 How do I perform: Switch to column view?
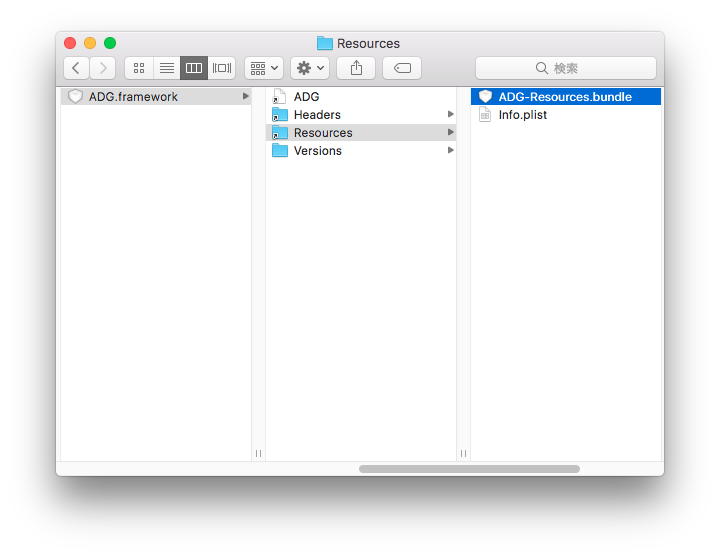coord(194,68)
